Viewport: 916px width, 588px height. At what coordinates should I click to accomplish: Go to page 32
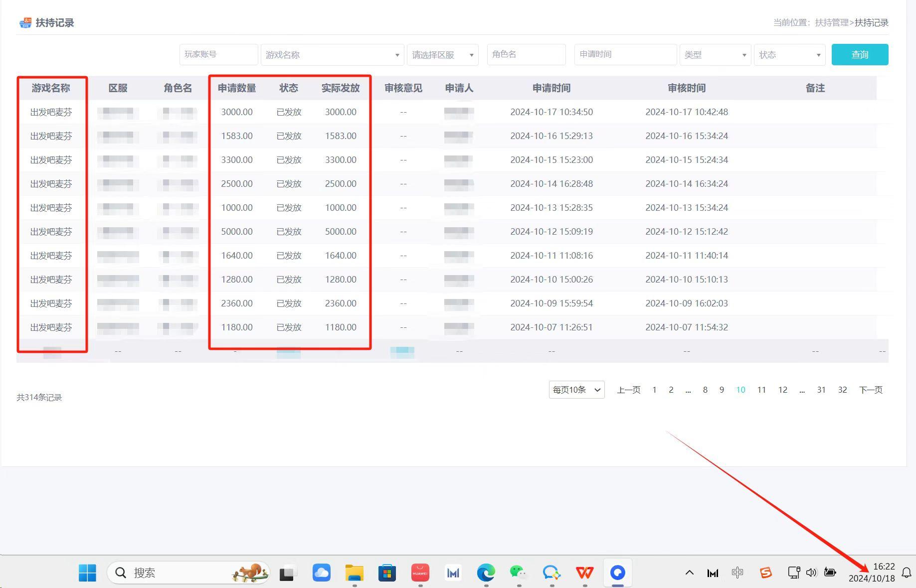(842, 390)
